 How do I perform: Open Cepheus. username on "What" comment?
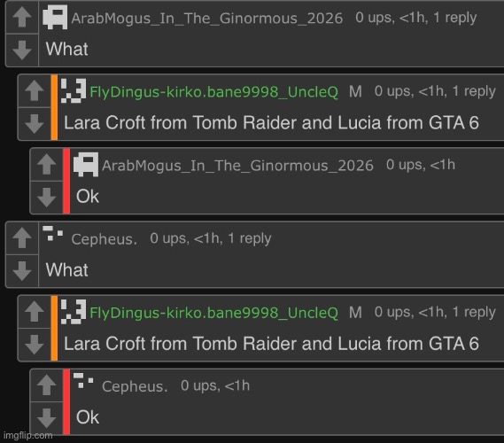click(x=105, y=239)
